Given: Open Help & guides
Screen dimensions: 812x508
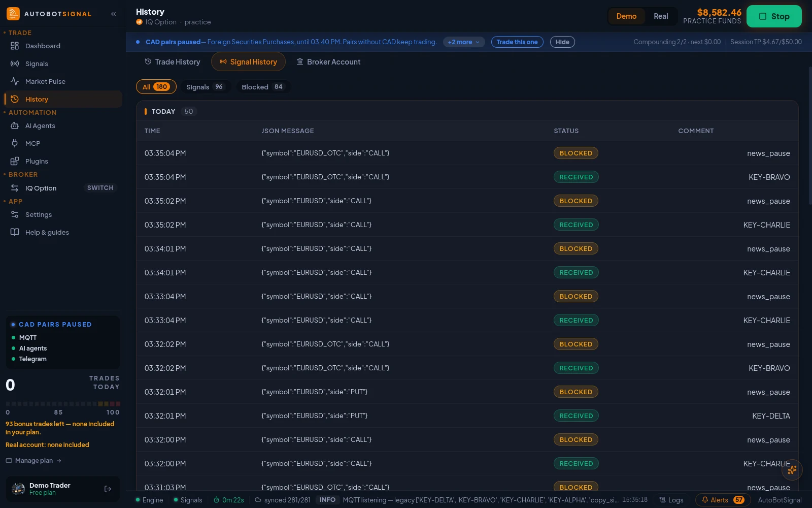Looking at the screenshot, I should pos(63,232).
